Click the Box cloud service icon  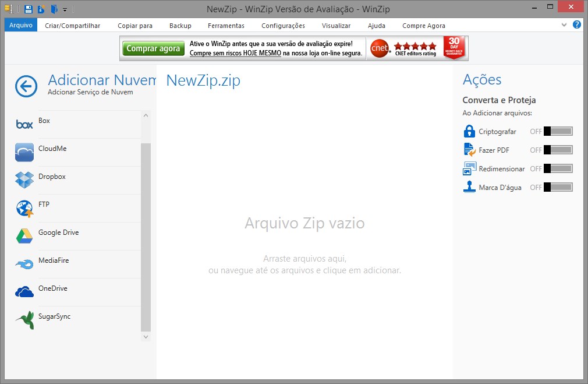click(24, 124)
